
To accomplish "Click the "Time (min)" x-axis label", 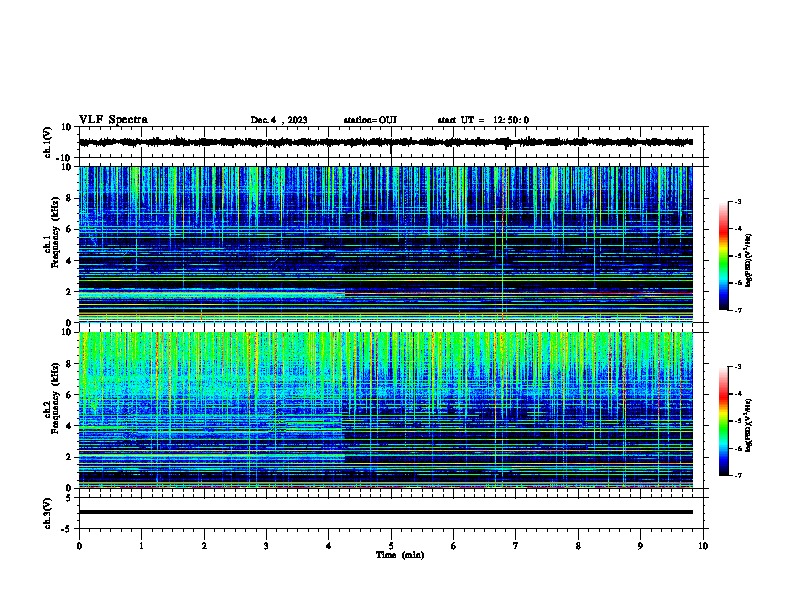I will (x=400, y=555).
